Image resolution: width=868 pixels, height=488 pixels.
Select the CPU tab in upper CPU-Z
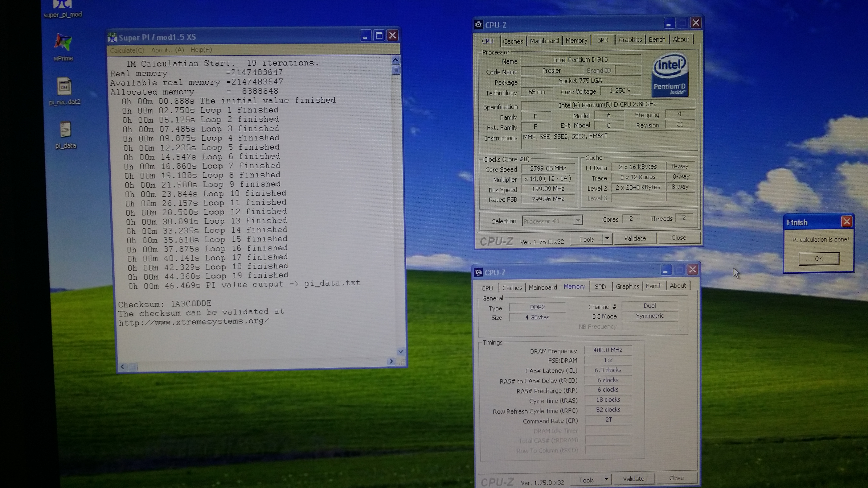coord(487,41)
